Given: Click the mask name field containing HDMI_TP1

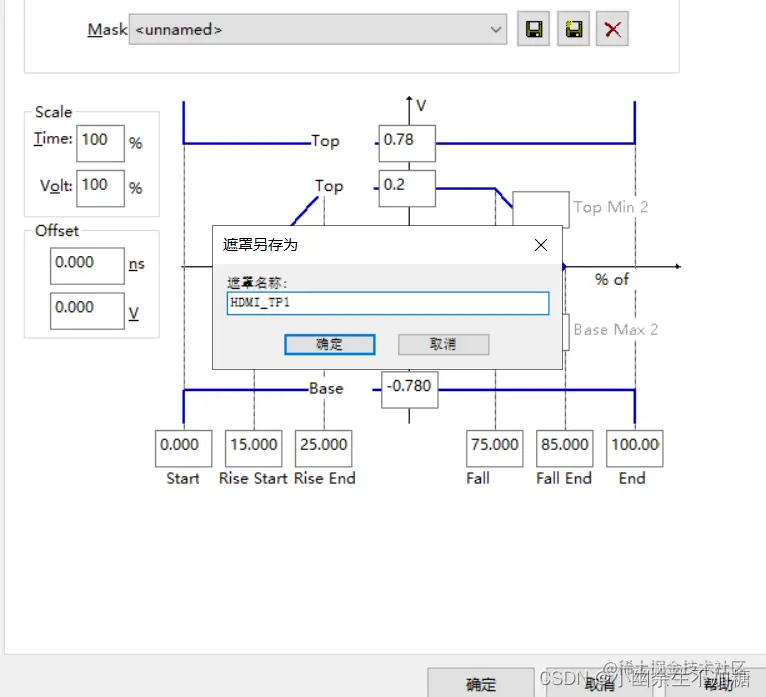Looking at the screenshot, I should tap(388, 303).
